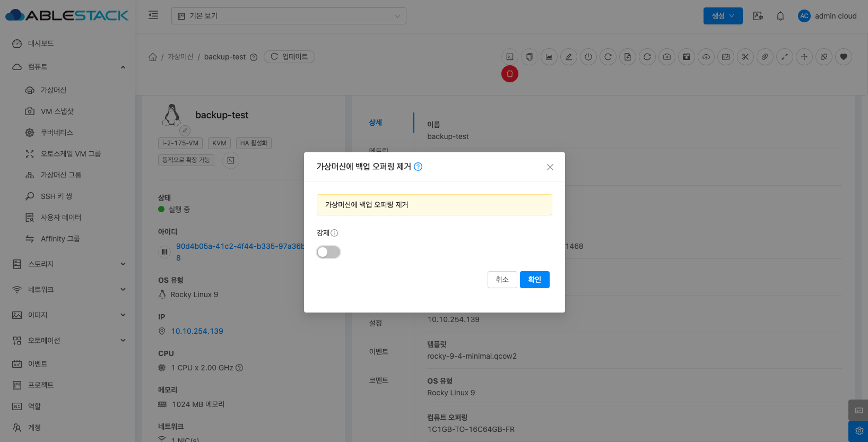Open the 기본 보기 view dropdown
The height and width of the screenshot is (442, 868).
pyautogui.click(x=289, y=16)
